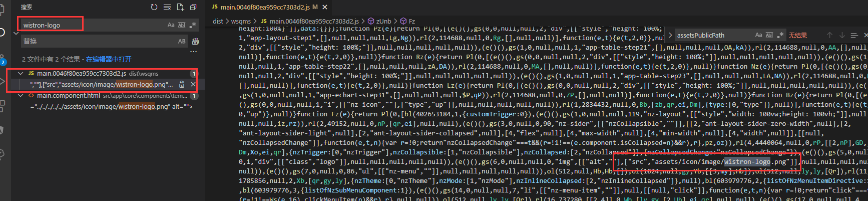Toggle preserve case in replace field

coord(182,41)
